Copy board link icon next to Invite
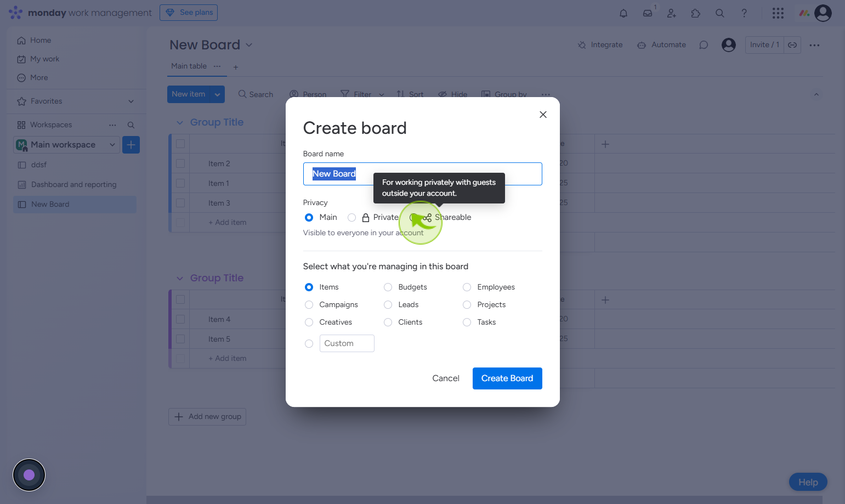Screen dimensions: 845x504 coord(792,45)
